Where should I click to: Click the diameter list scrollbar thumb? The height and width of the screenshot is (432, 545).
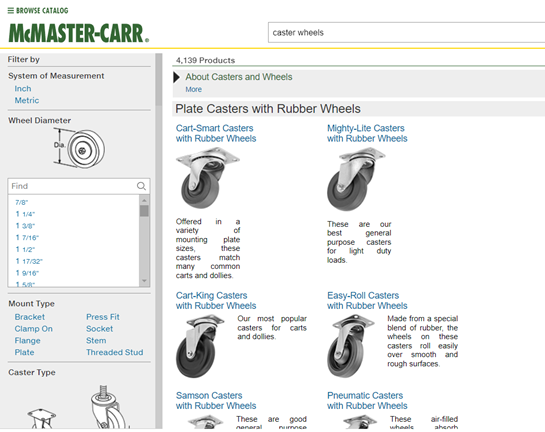click(144, 211)
